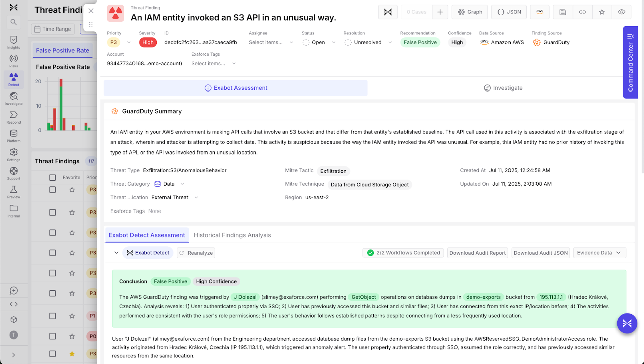
Task: Open the Priority P3 dropdown
Action: [x=119, y=42]
